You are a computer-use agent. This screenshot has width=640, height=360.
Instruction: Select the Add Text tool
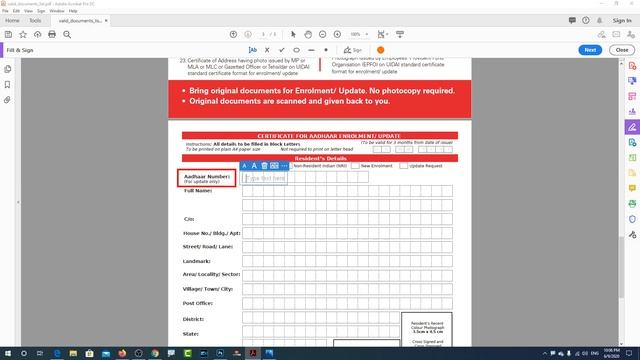tap(253, 50)
